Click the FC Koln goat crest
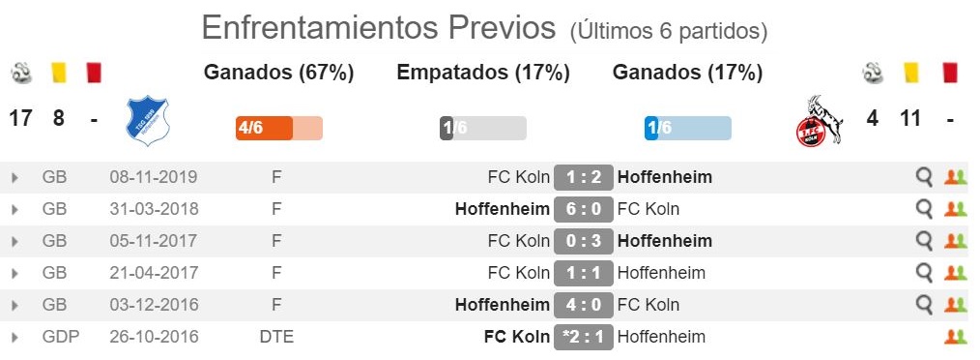 820,120
